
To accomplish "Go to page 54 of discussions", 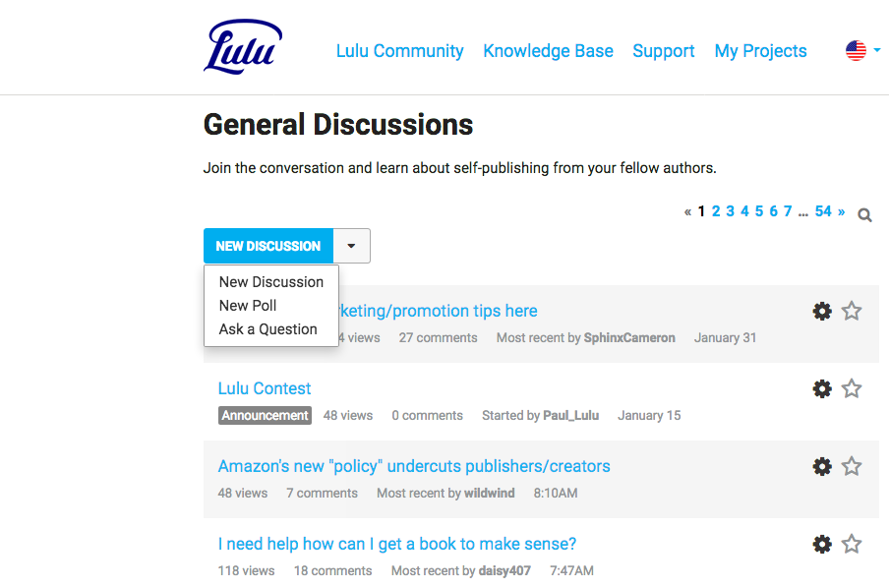I will coord(823,211).
